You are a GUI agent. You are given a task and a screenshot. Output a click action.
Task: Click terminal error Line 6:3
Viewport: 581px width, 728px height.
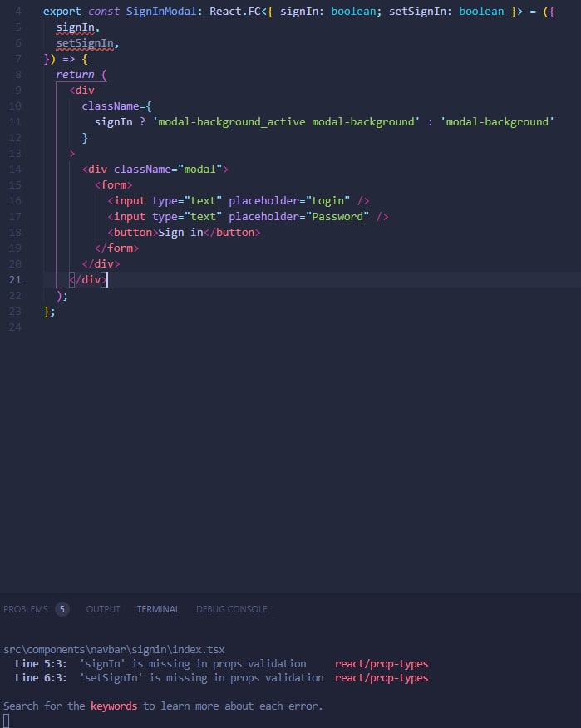point(41,678)
